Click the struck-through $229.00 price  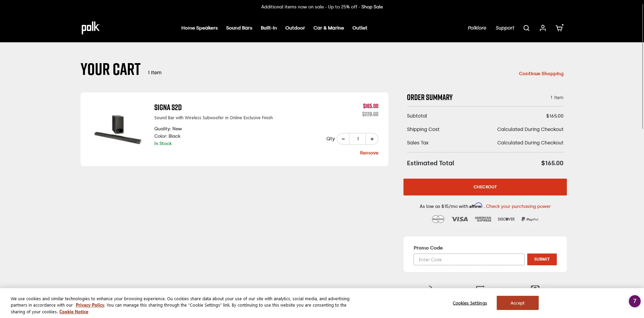pyautogui.click(x=370, y=114)
